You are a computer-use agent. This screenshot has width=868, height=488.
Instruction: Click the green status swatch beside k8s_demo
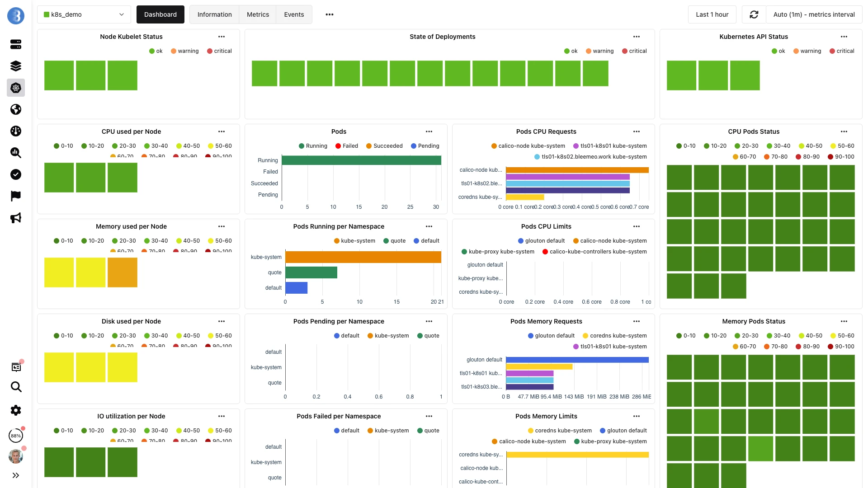(x=47, y=14)
